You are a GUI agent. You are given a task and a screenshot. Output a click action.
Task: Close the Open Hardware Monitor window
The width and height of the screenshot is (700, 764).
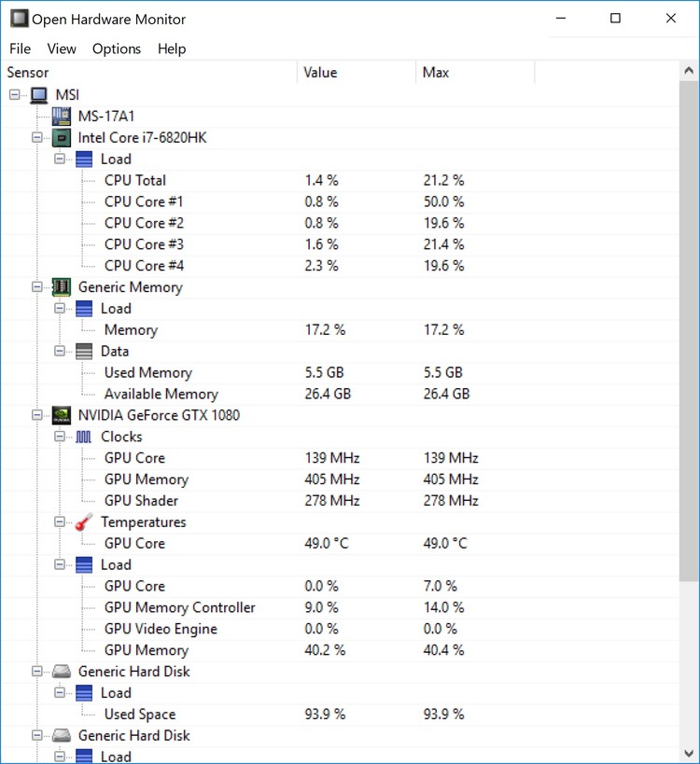(x=671, y=19)
